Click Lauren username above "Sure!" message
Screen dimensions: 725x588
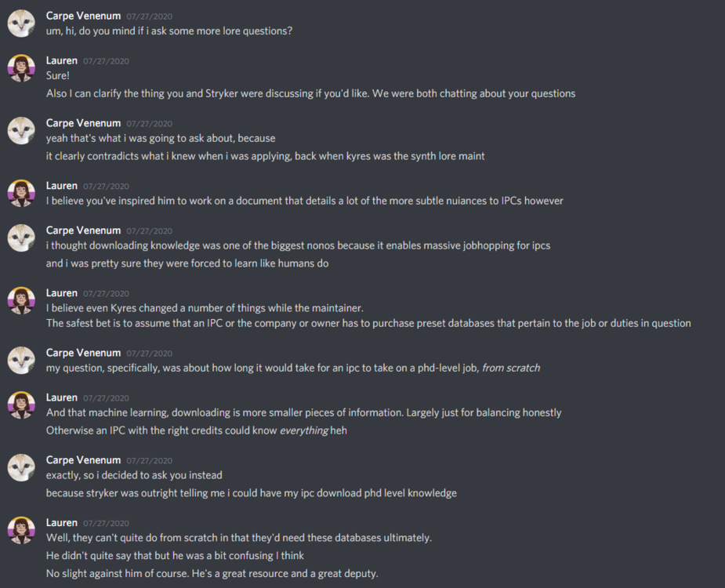[x=62, y=60]
